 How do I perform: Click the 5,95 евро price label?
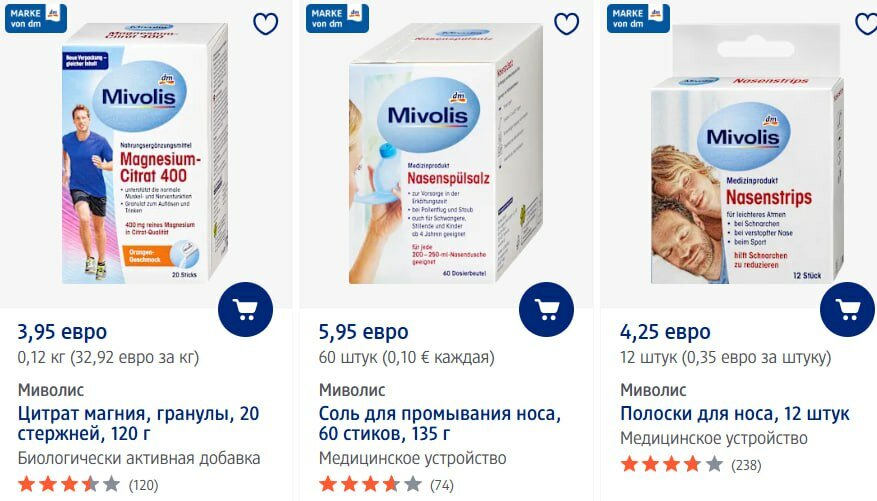click(x=364, y=332)
